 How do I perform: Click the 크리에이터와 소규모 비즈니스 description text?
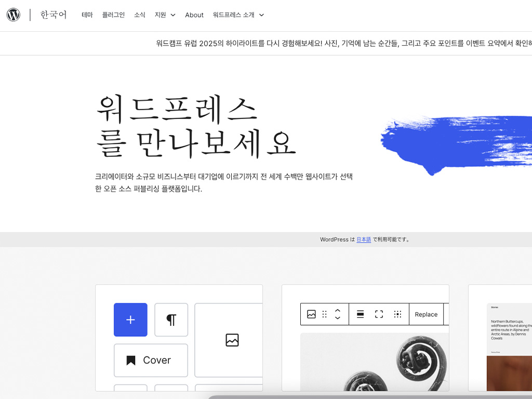[x=224, y=182]
